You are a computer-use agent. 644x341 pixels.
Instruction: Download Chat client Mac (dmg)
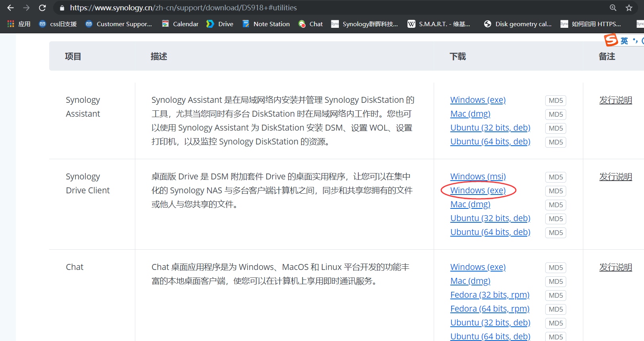pyautogui.click(x=470, y=281)
